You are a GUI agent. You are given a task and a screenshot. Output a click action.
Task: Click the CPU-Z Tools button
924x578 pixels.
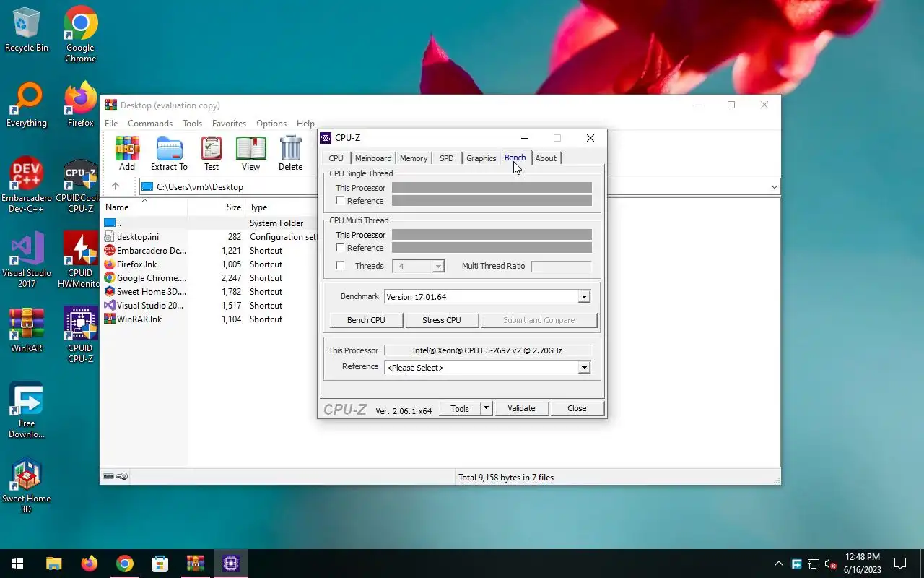click(460, 408)
